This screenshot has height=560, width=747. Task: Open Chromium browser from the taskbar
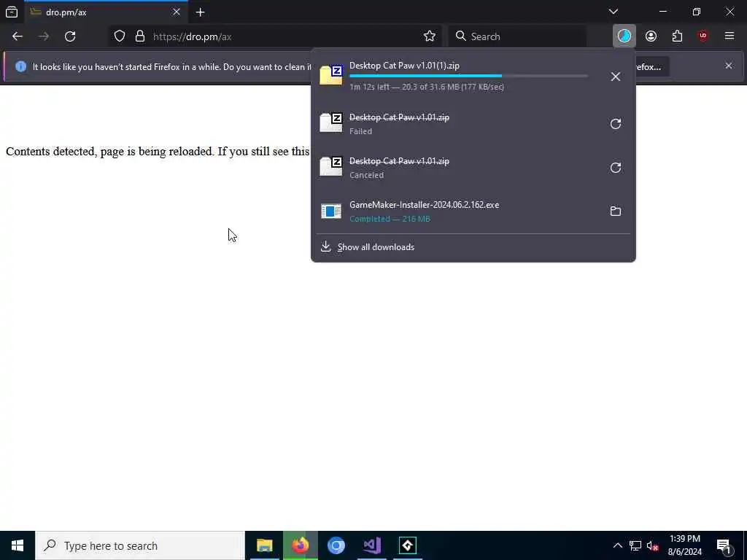pyautogui.click(x=336, y=545)
